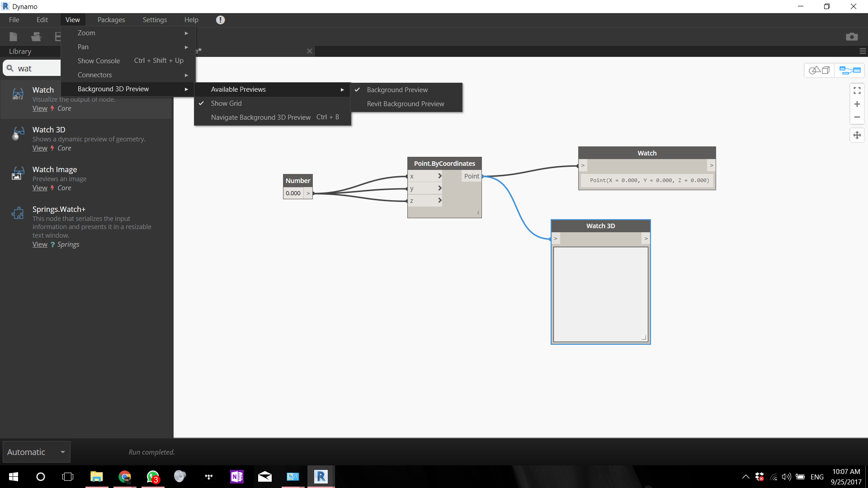This screenshot has width=868, height=488.
Task: Click the Open file toolbar icon
Action: tap(36, 37)
